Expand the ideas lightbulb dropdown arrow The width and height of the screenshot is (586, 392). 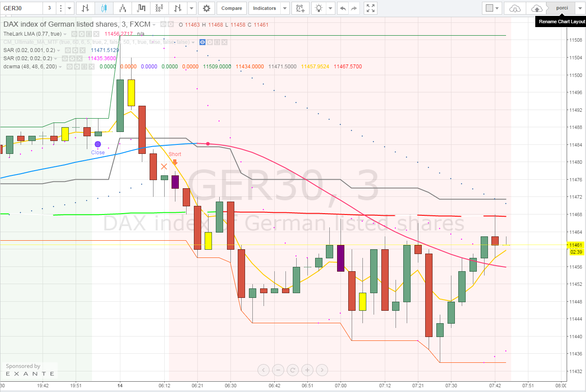pyautogui.click(x=330, y=8)
